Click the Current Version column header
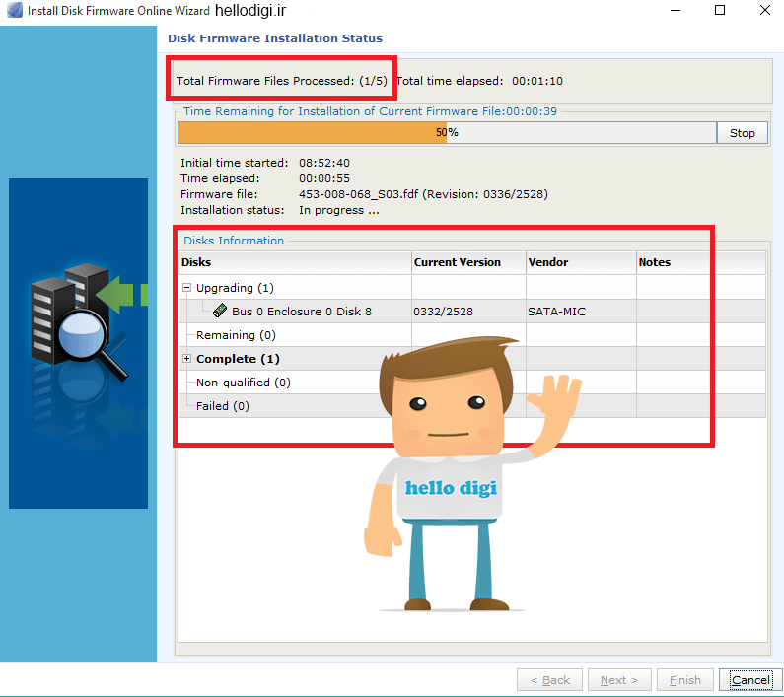This screenshot has height=697, width=784. 469,262
